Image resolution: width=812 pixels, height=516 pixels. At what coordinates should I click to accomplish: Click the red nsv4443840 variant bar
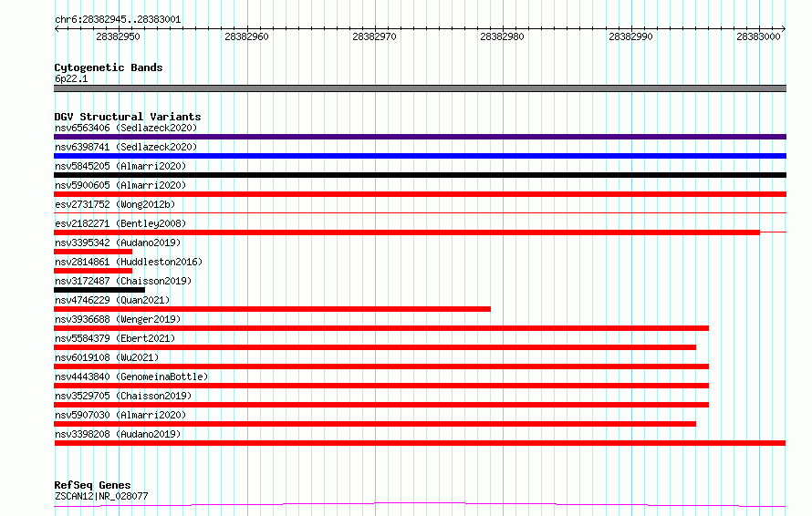pyautogui.click(x=381, y=386)
